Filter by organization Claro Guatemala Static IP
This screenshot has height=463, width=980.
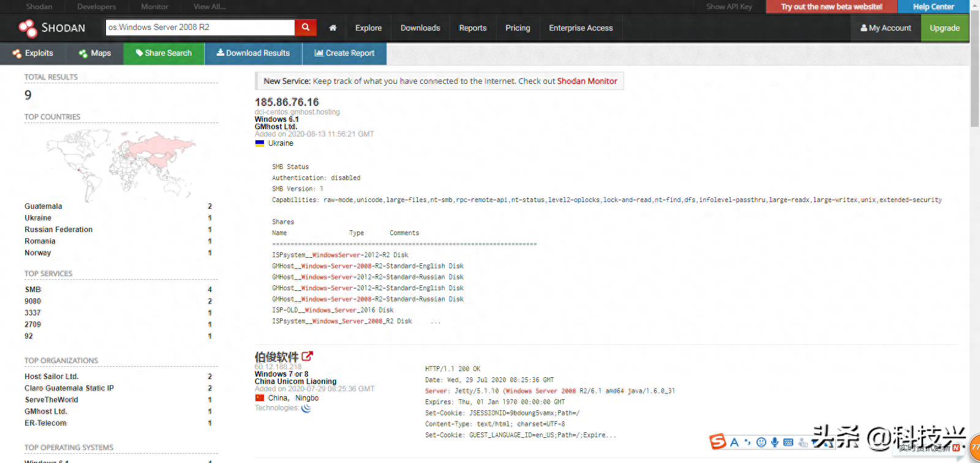[x=69, y=388]
